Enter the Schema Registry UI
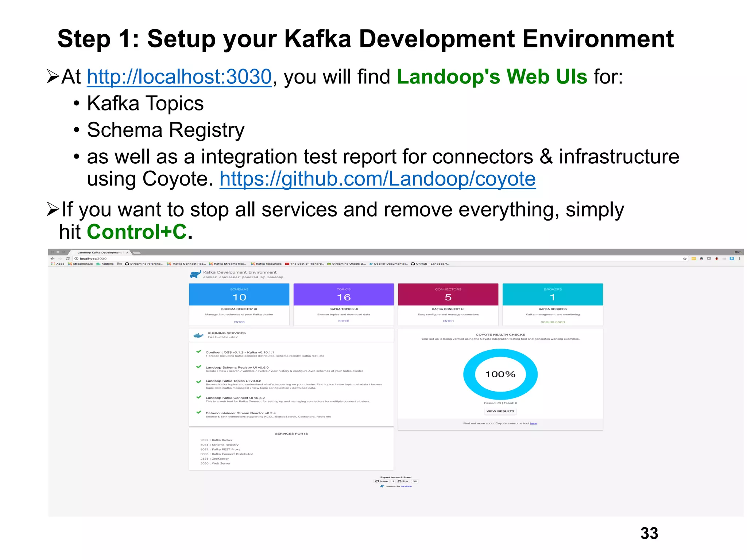The width and height of the screenshot is (747, 560). [239, 322]
